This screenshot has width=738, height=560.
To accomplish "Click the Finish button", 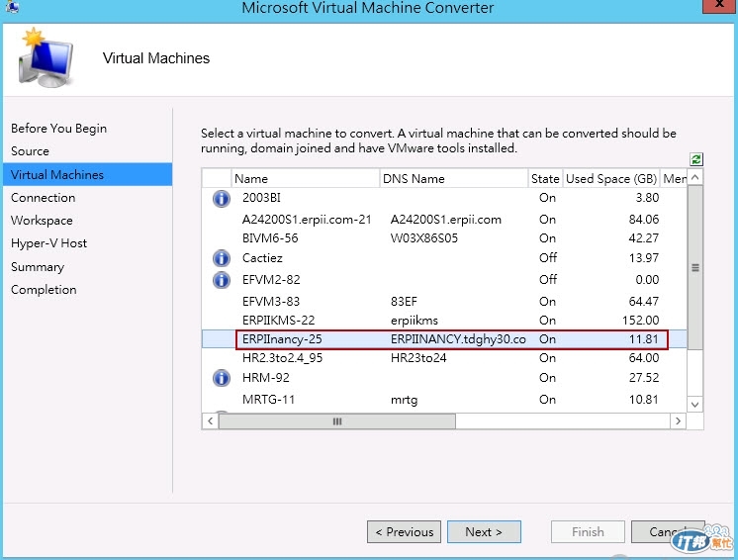I will [x=588, y=531].
